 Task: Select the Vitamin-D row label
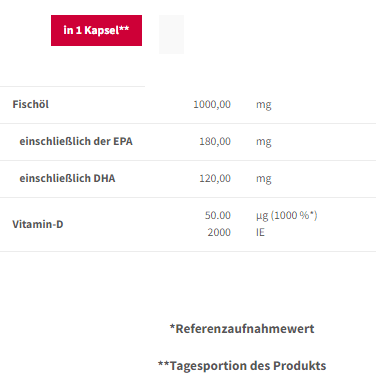pos(38,224)
